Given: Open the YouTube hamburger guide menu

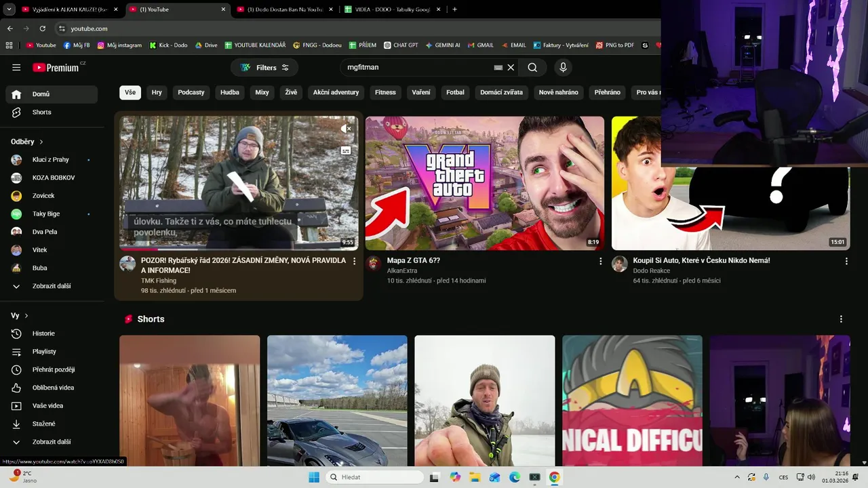Looking at the screenshot, I should 16,67.
